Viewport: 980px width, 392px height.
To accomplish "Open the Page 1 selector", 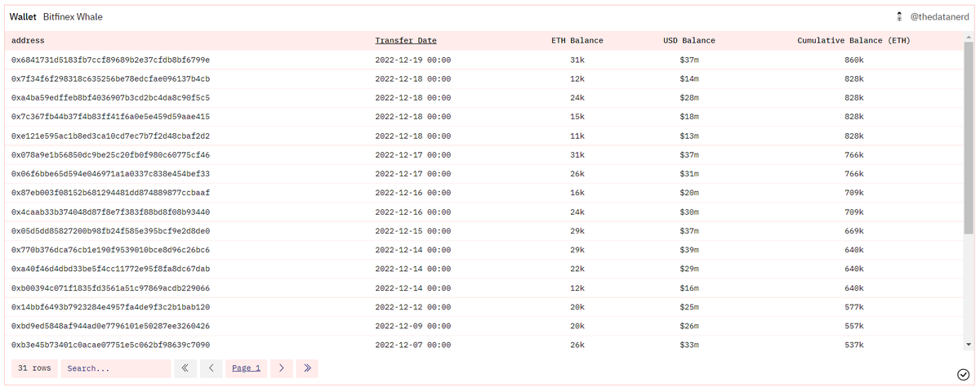I will [x=246, y=368].
